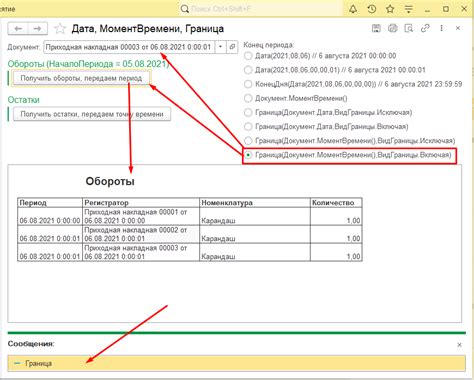Click the Обороты report title
Screen dimensions: 474x380
point(110,181)
